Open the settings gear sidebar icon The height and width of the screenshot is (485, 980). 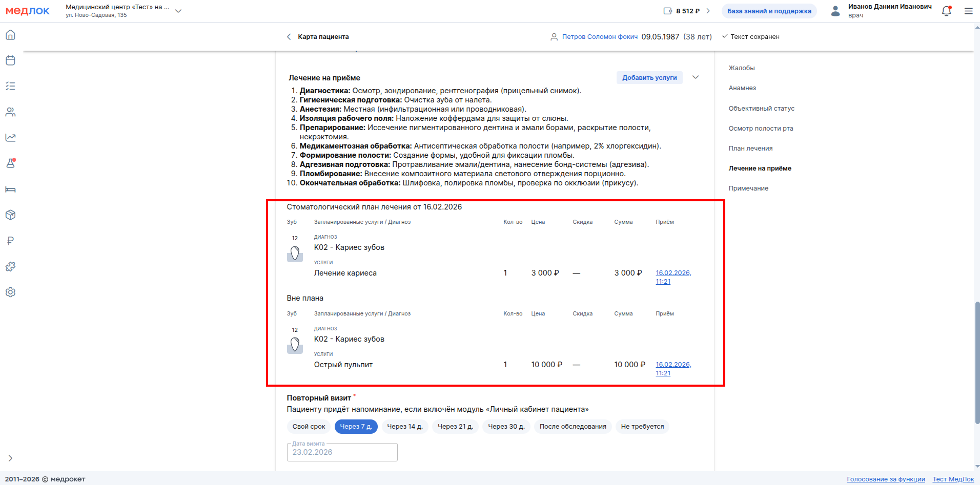point(10,292)
